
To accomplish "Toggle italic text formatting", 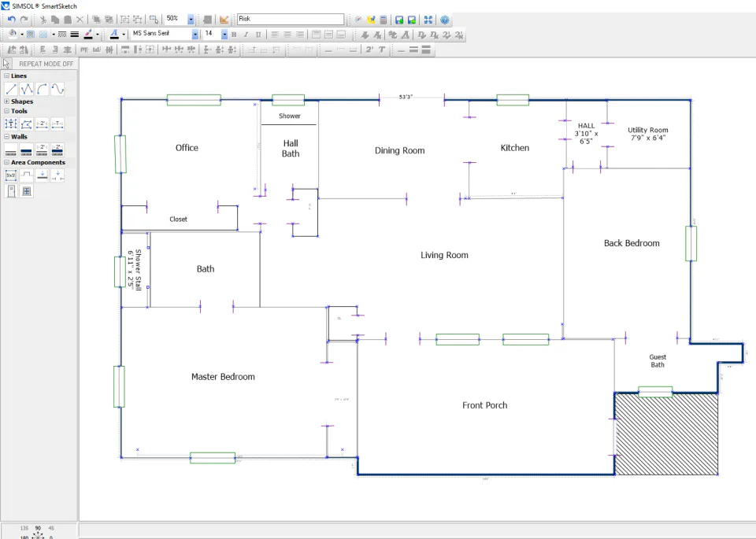I will coord(246,34).
